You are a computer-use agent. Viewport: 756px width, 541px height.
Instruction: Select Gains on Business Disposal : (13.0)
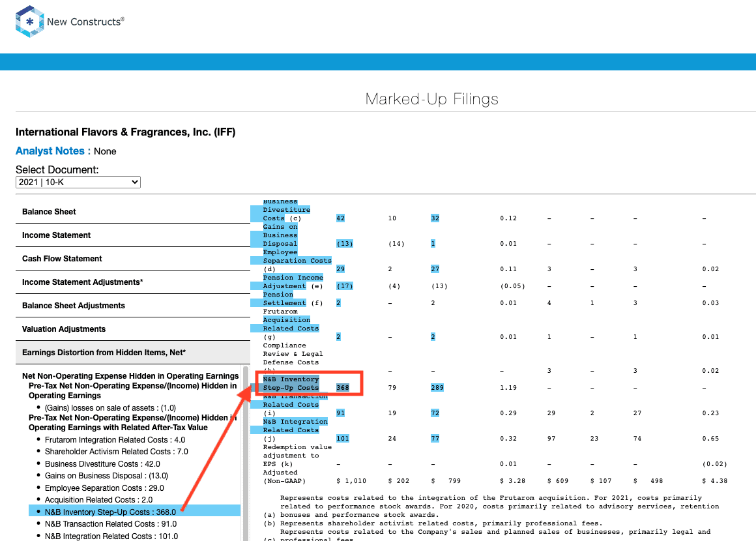pyautogui.click(x=106, y=476)
